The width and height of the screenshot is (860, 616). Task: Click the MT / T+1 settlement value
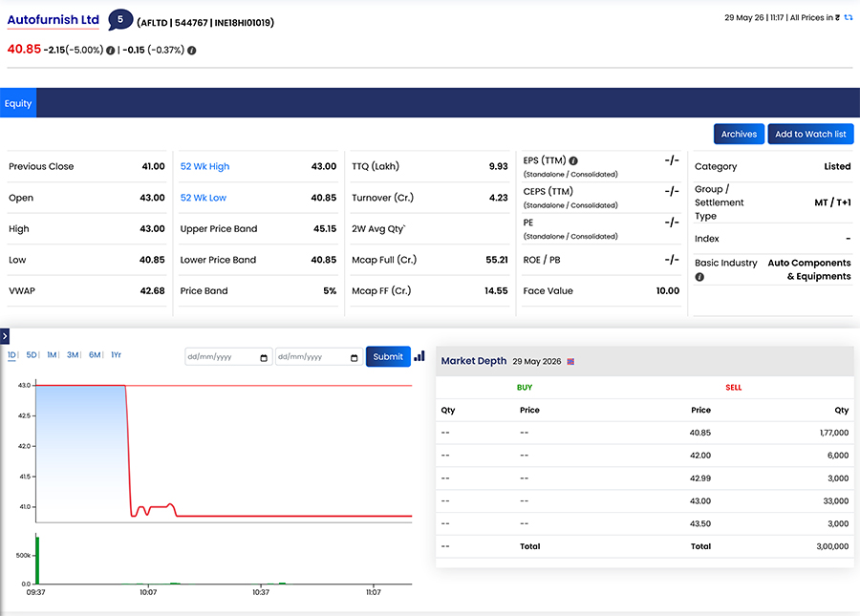coord(832,202)
